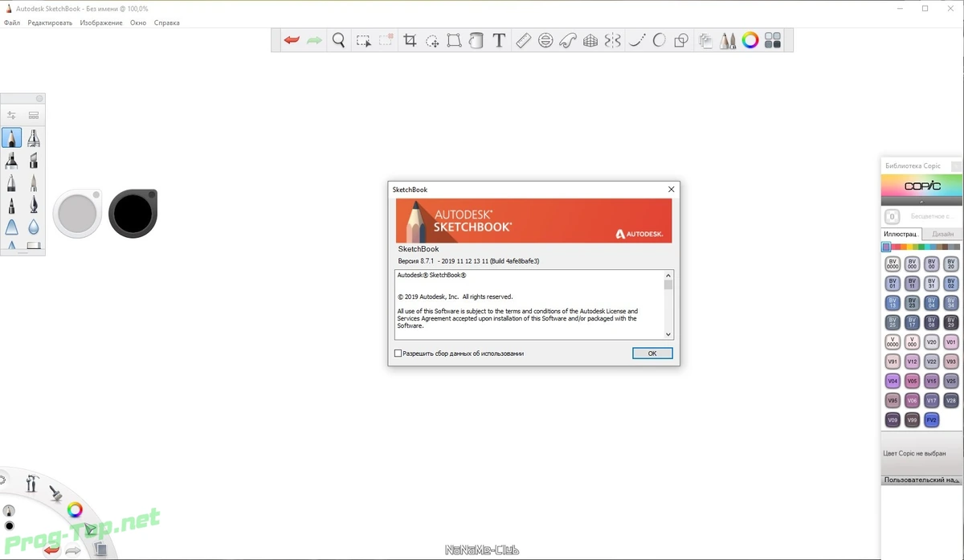
Task: Close the SketchBook about dialog
Action: 671,190
